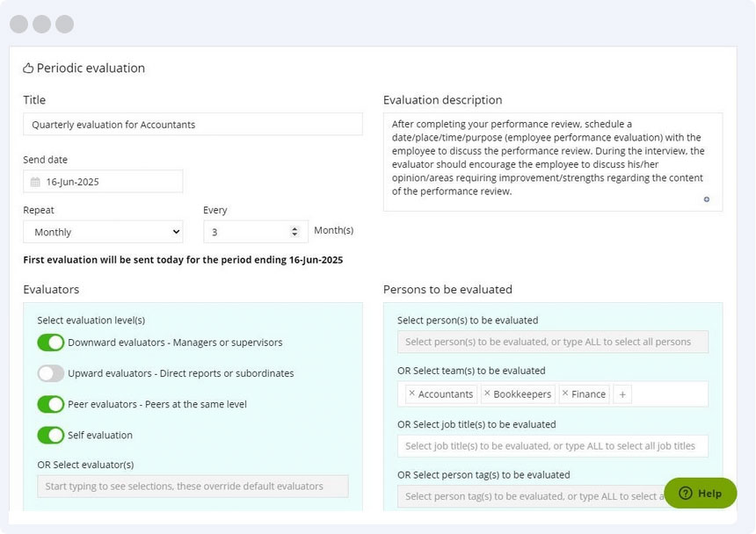Decrease the Every value using the down arrow

click(x=296, y=235)
